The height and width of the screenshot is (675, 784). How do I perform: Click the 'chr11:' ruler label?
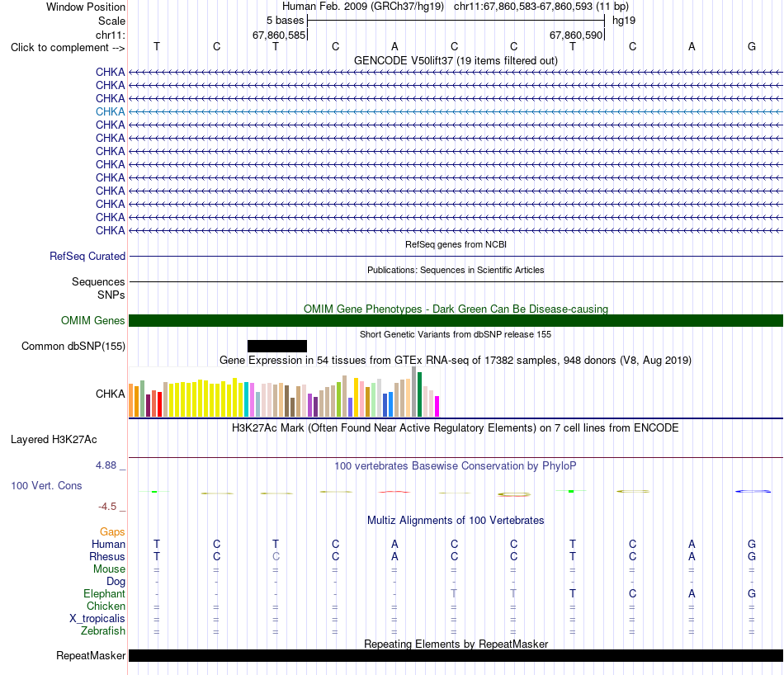point(111,35)
